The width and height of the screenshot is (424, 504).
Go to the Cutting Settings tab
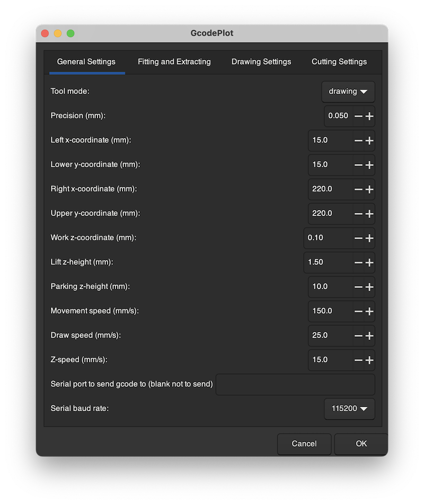[339, 62]
